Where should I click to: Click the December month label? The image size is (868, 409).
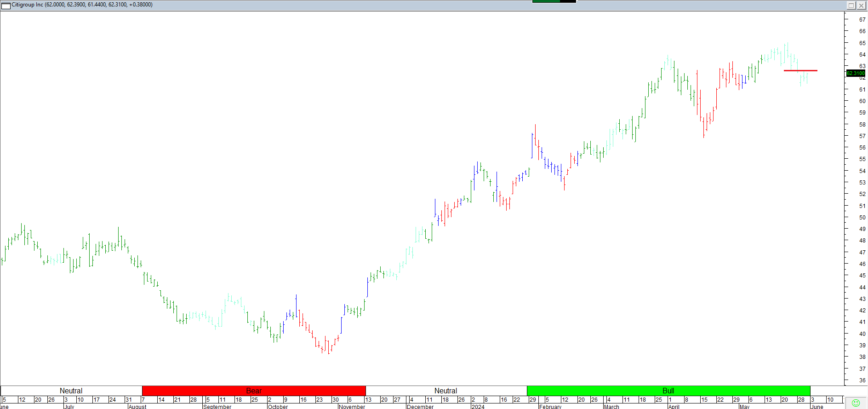tap(421, 407)
